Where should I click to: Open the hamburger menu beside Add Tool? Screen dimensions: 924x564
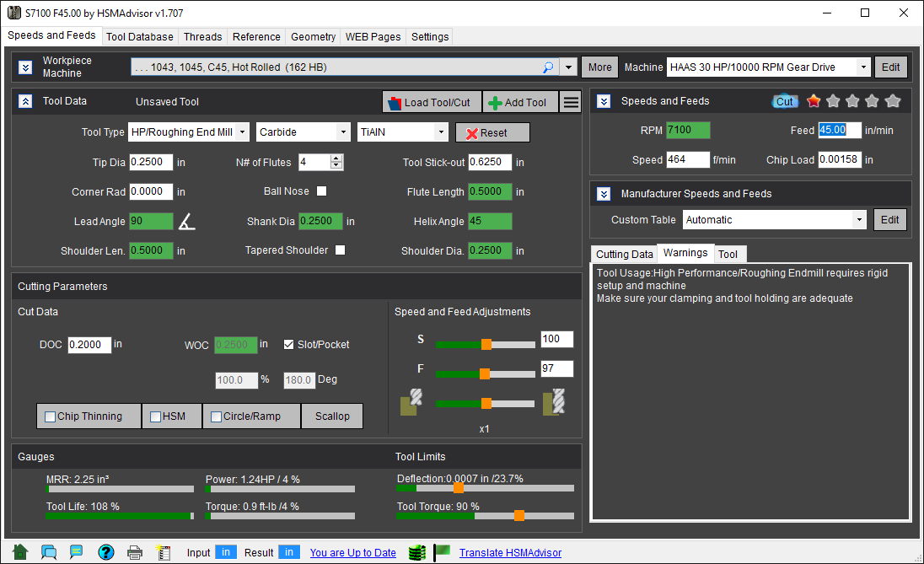click(x=572, y=102)
